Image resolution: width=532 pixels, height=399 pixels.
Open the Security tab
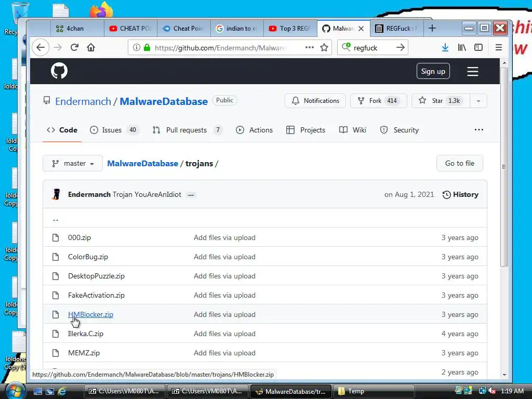400,130
